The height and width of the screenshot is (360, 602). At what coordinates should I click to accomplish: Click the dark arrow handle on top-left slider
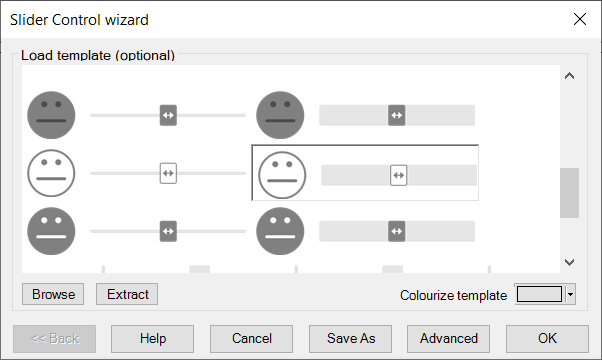[168, 115]
